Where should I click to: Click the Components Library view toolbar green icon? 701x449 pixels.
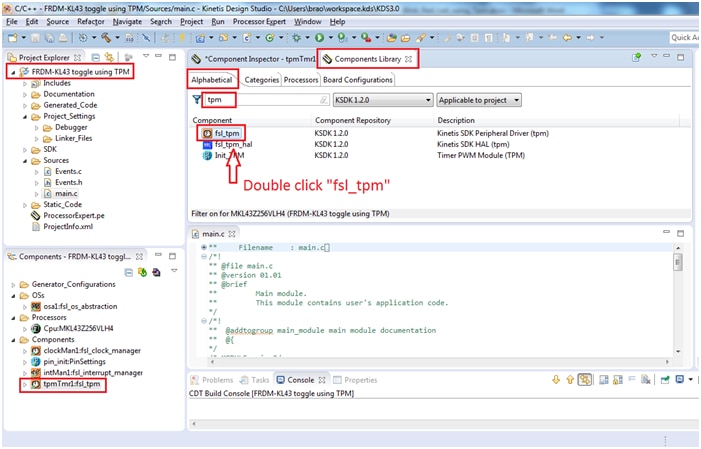pos(636,57)
